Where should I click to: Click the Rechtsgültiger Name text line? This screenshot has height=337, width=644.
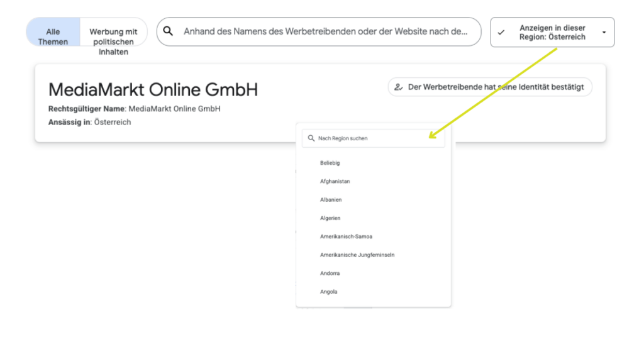pos(135,109)
